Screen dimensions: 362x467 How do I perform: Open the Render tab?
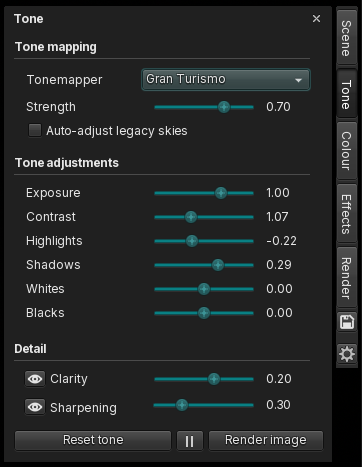pos(347,278)
